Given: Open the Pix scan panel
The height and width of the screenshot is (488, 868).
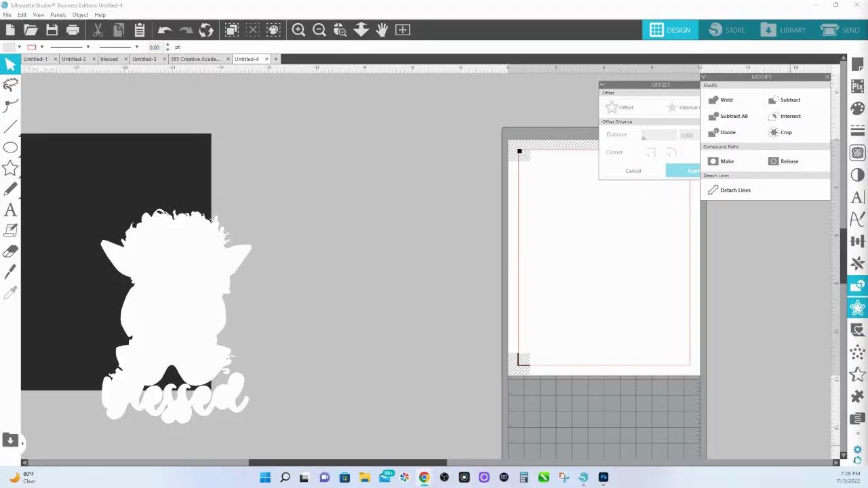Looking at the screenshot, I should tap(857, 86).
